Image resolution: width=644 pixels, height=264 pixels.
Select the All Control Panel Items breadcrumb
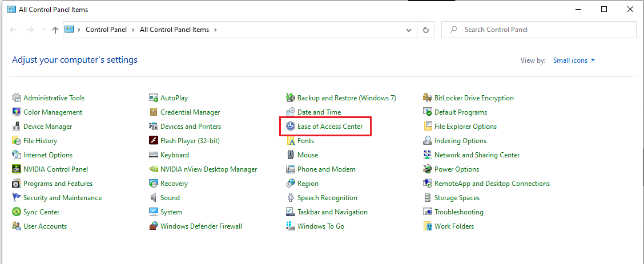pos(175,30)
